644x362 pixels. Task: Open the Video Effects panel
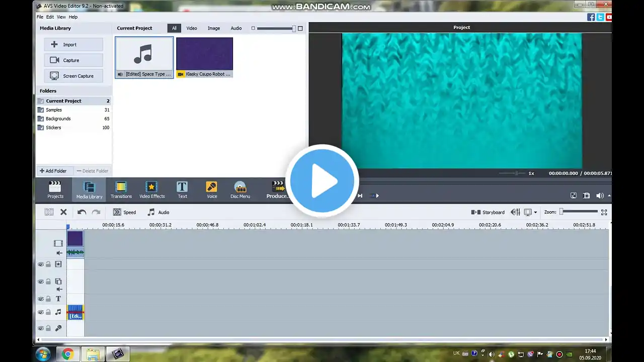pyautogui.click(x=152, y=190)
